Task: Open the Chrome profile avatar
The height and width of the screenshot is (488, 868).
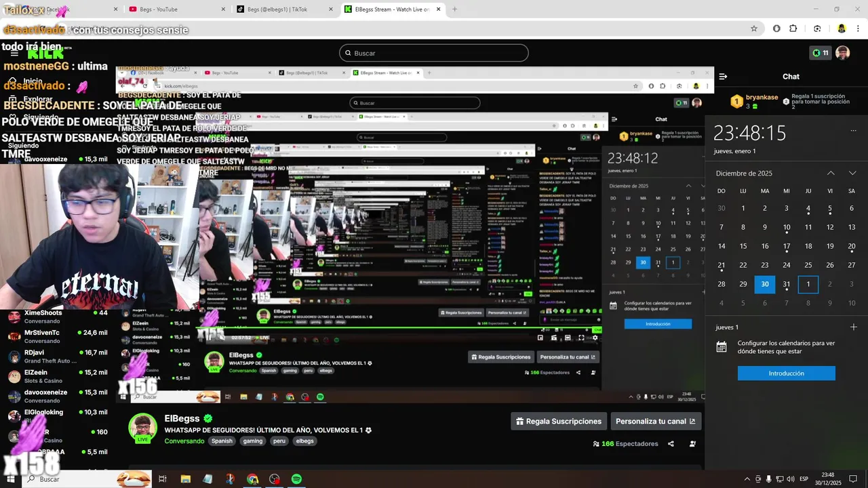Action: click(x=841, y=28)
